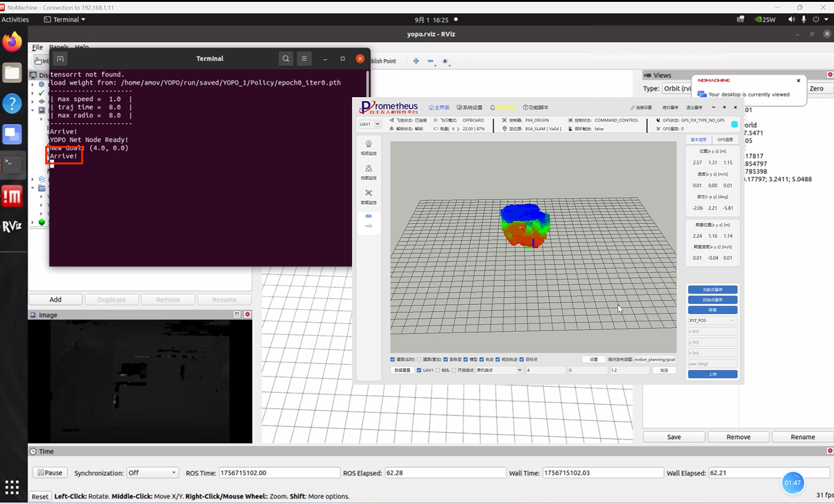Enable the 建图(累加) checkbox
Image resolution: width=834 pixels, height=504 pixels.
(419, 359)
